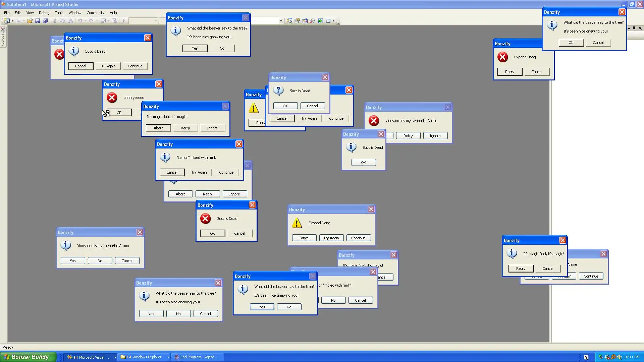Image resolution: width=644 pixels, height=362 pixels.
Task: Click Abort in "It's magic Joel" dialog
Action: pos(158,128)
